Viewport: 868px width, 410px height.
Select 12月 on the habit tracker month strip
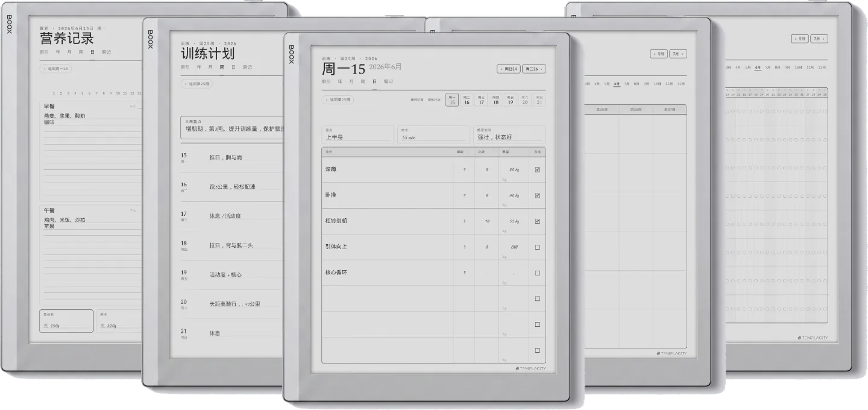pos(821,68)
